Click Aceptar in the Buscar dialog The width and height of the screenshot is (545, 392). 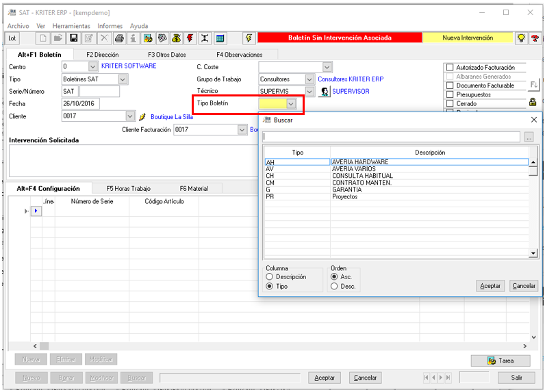[x=490, y=286]
